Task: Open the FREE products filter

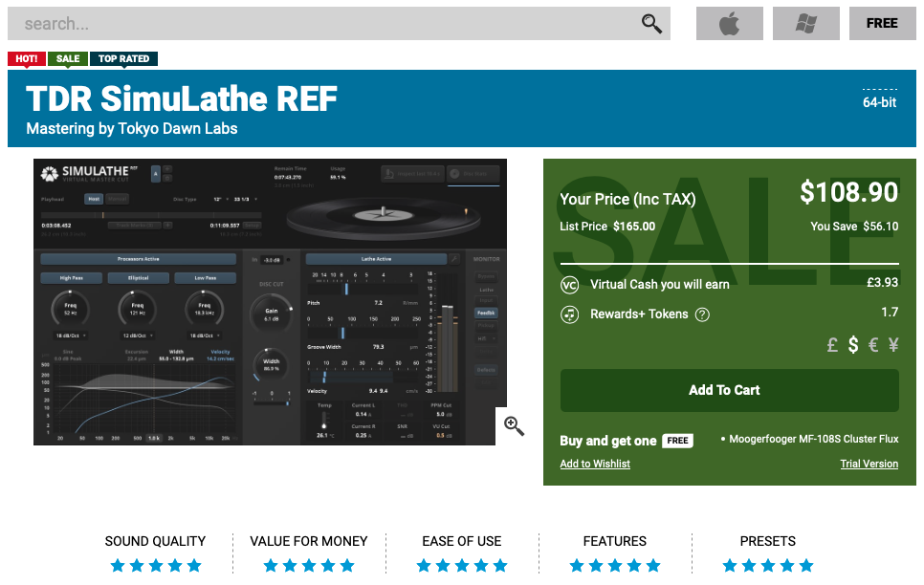Action: click(882, 24)
